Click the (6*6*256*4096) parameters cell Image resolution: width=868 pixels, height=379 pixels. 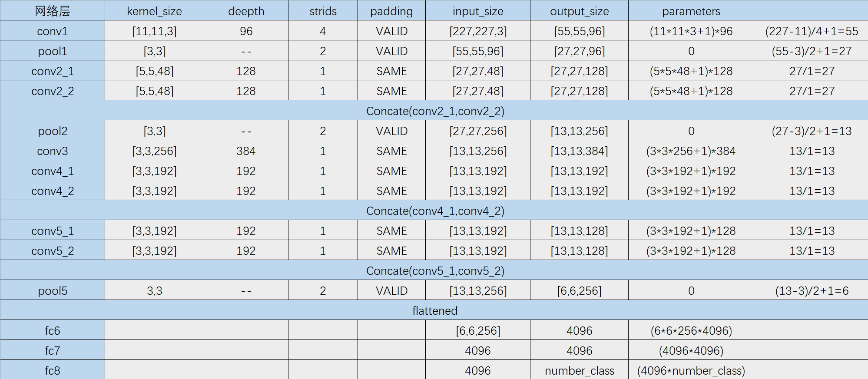tap(691, 330)
